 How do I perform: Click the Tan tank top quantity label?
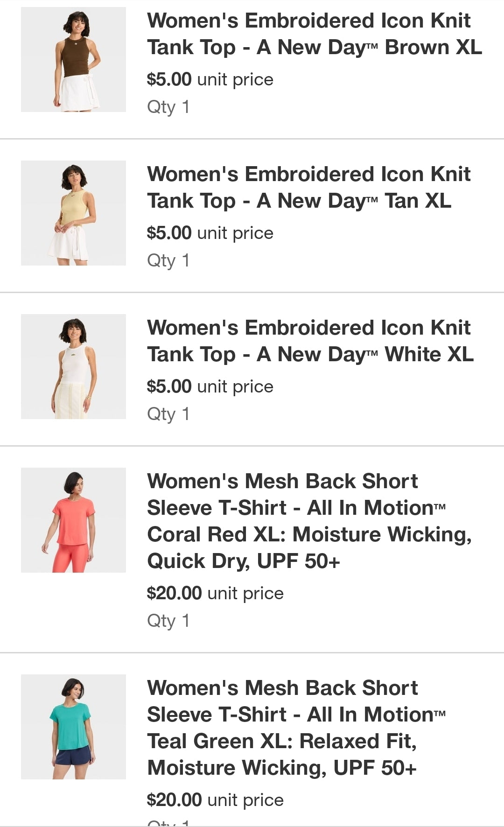click(x=168, y=260)
